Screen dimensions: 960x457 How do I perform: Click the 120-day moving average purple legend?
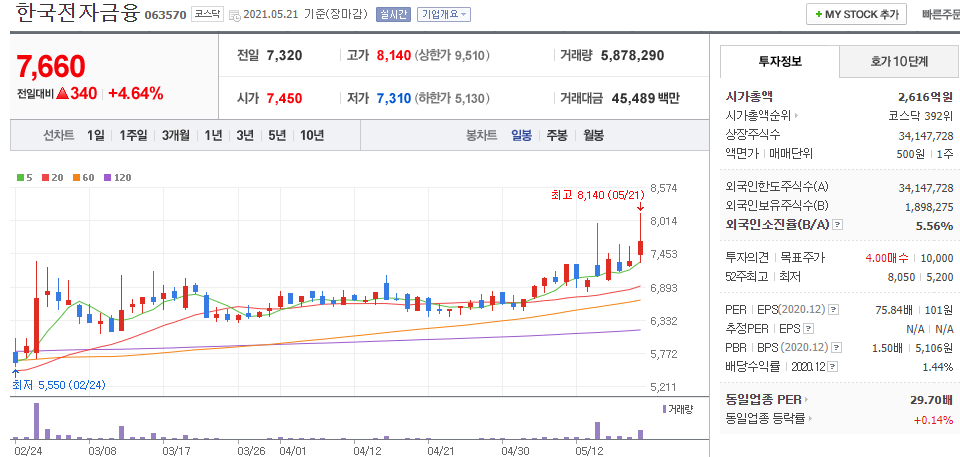pos(117,178)
